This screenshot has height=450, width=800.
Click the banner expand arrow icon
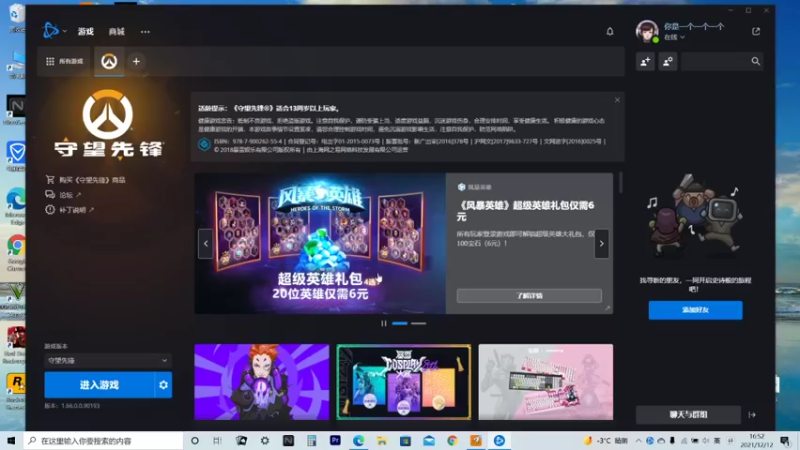click(x=607, y=308)
